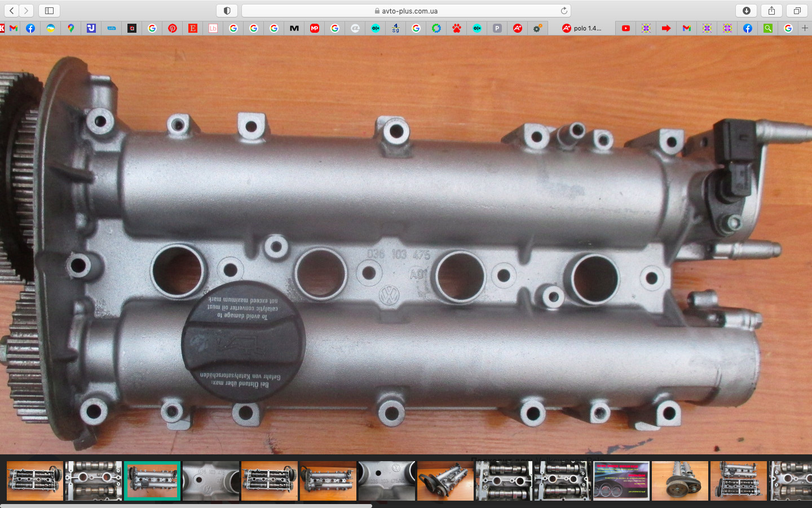Screen dimensions: 812x508
Task: Open a new tab with plus button
Action: (805, 28)
